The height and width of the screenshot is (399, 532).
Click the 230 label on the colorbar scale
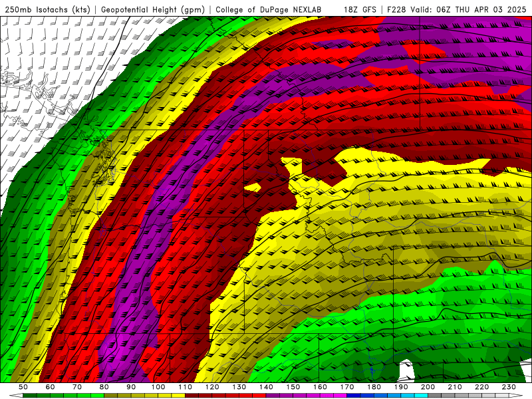509,387
